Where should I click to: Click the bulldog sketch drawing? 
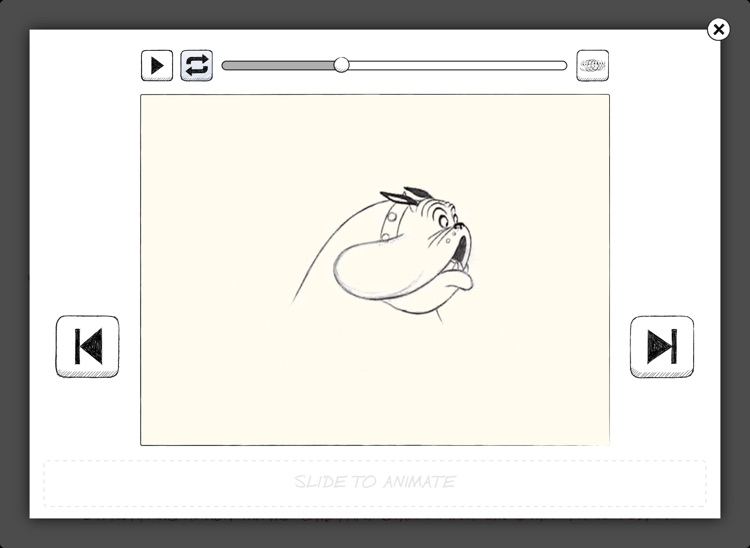(383, 256)
